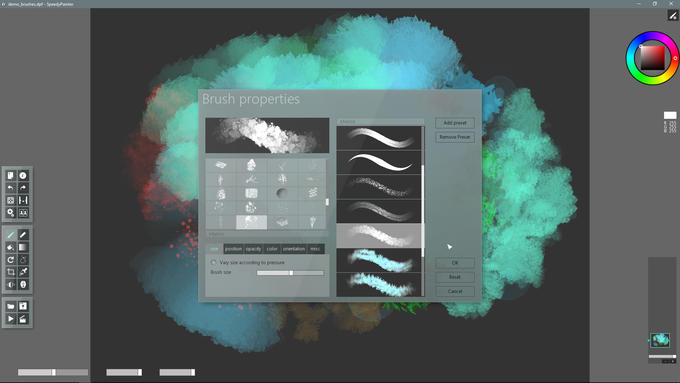Select the cyan brush tool
The height and width of the screenshot is (383, 680).
click(x=10, y=235)
